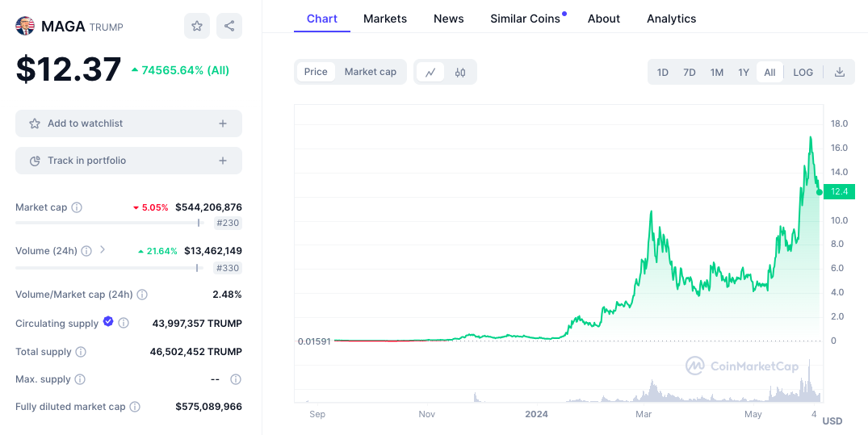Image resolution: width=868 pixels, height=435 pixels.
Task: Open Total supply info icon
Action: 80,352
